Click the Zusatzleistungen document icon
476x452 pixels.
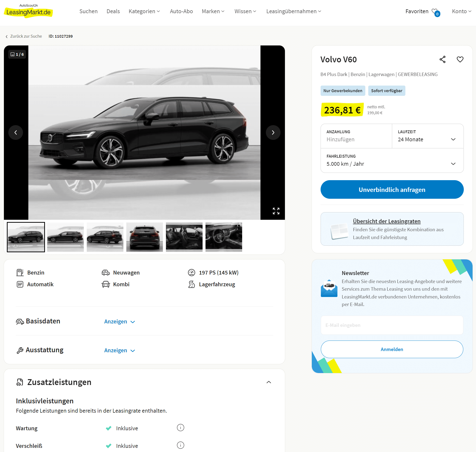point(20,382)
